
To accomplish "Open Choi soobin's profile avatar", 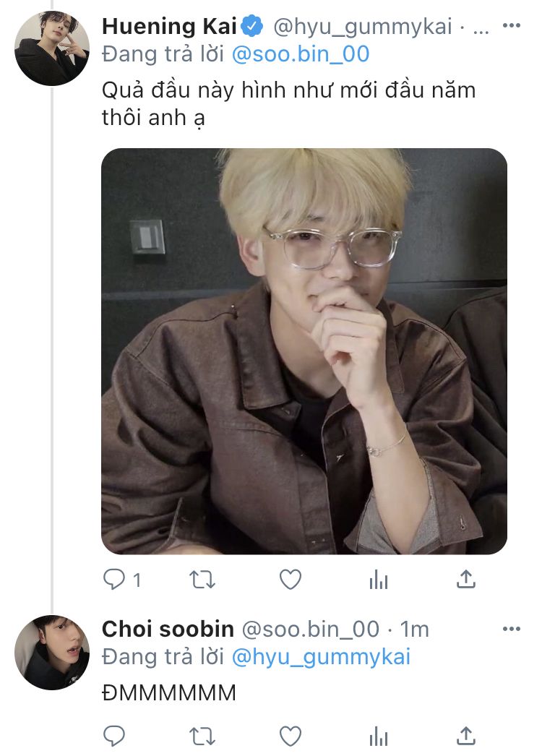I will coord(52,652).
